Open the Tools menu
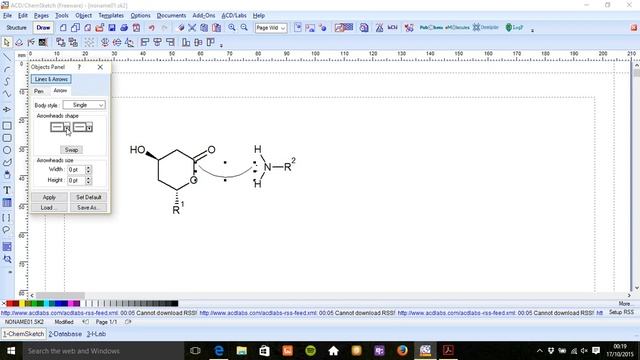The height and width of the screenshot is (360, 640). (x=62, y=16)
